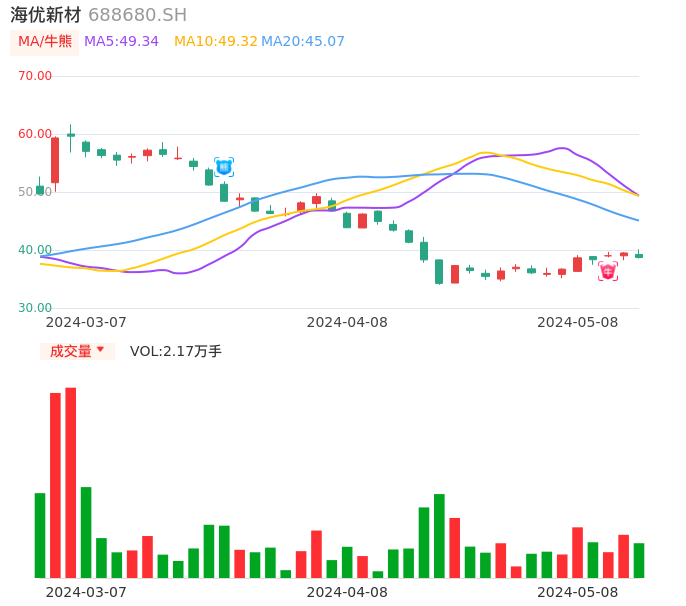Click the 2024-05-08 date under volume chart
Screen dimensions: 686x606
click(578, 592)
